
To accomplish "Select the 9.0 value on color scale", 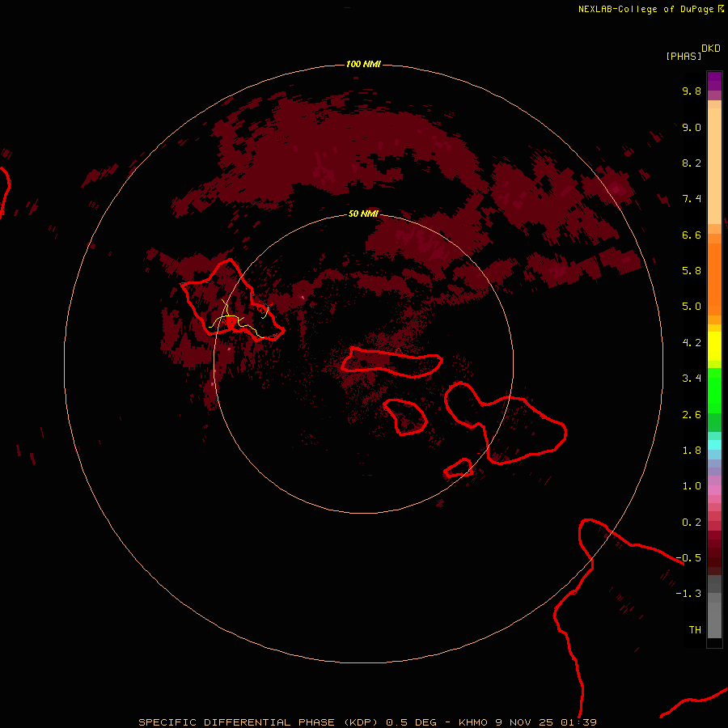I will (x=692, y=127).
